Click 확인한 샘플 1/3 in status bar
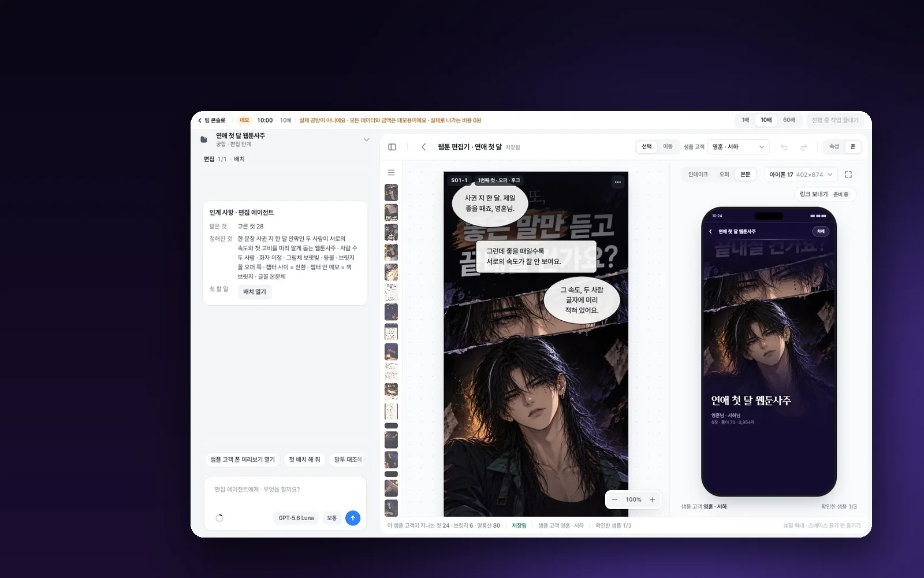Image resolution: width=924 pixels, height=578 pixels. point(613,525)
